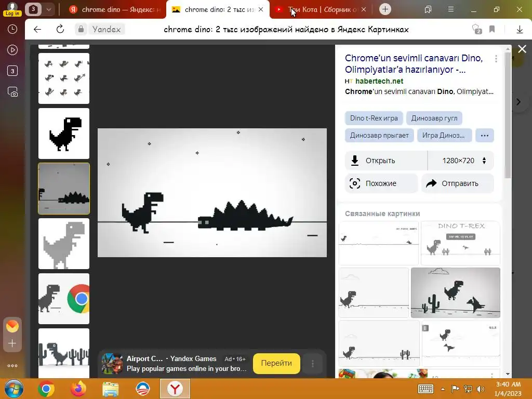Open the dino among cacti thumbnail in left strip
Screen dimensions: 532x399
64,353
